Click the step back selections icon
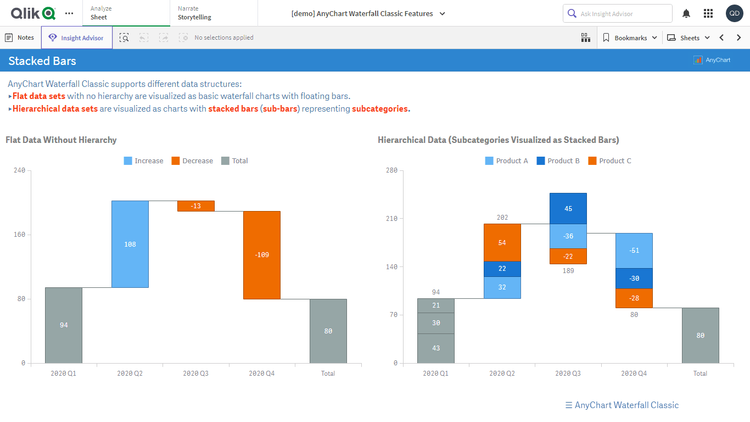 (x=144, y=37)
